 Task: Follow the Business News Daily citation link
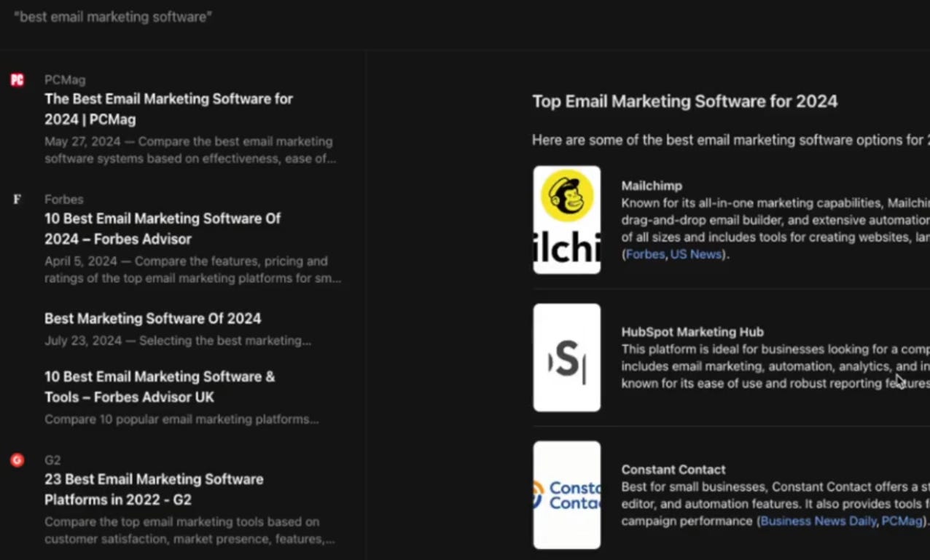click(818, 521)
